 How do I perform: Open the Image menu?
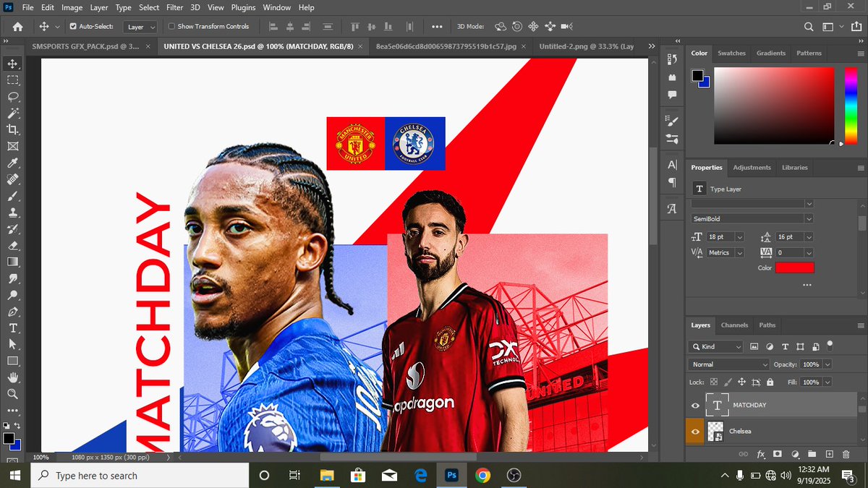coord(72,7)
